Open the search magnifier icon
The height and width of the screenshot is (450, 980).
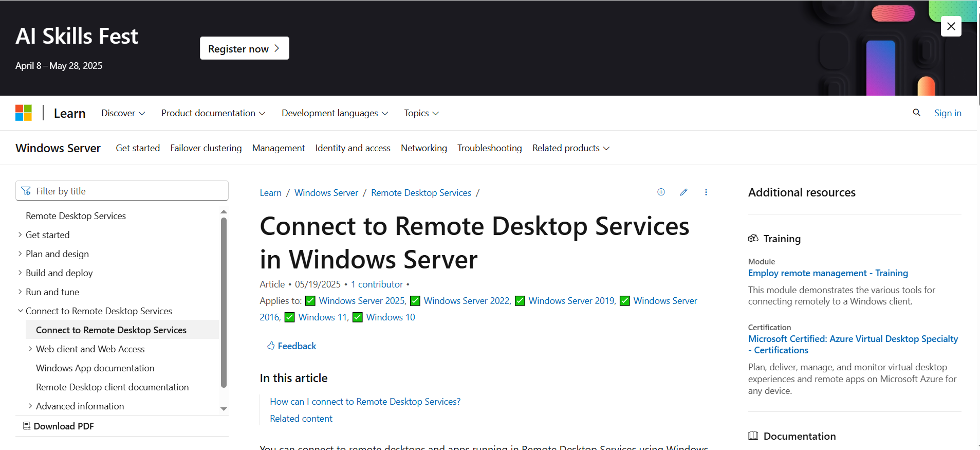click(x=916, y=113)
